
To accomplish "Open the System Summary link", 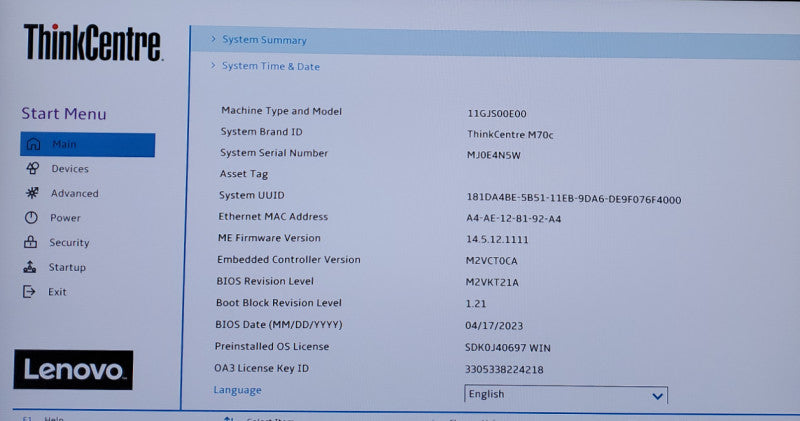I will [x=264, y=40].
